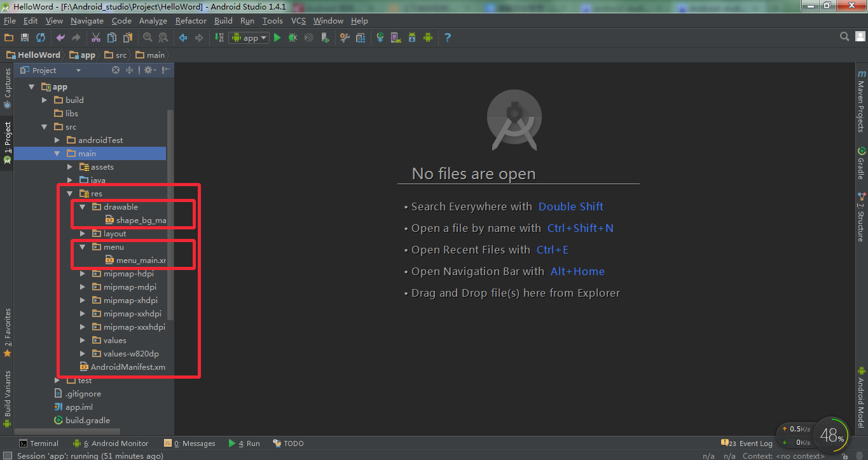Image resolution: width=868 pixels, height=460 pixels.
Task: Click the Open file toolbar icon
Action: (9, 37)
